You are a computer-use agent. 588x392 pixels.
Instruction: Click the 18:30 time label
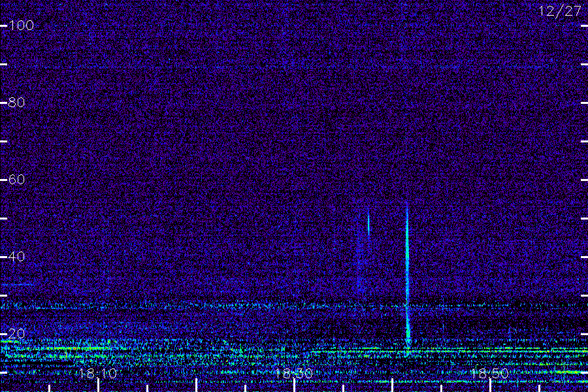coord(293,373)
